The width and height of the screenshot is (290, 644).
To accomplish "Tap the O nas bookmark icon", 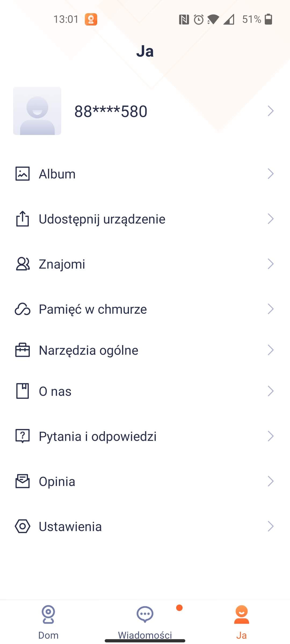I will tap(23, 391).
